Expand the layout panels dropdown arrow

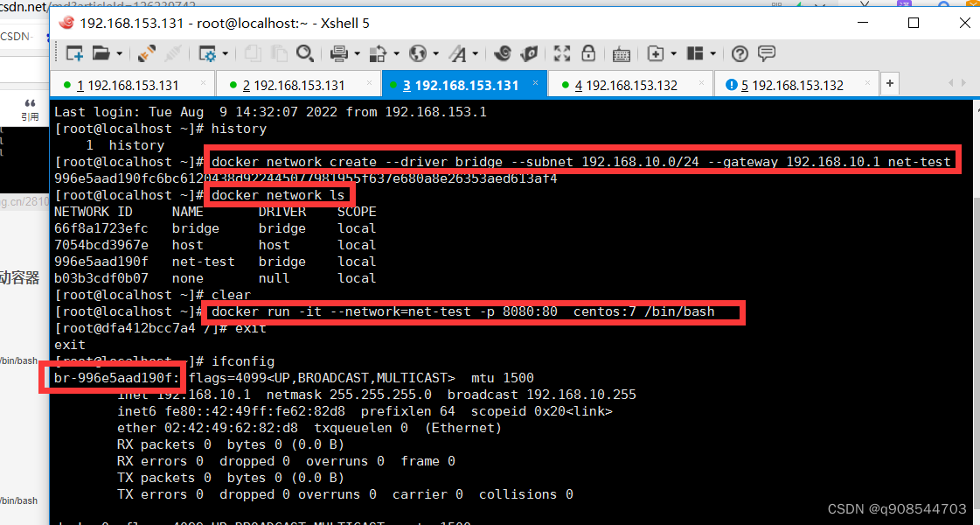(x=713, y=54)
